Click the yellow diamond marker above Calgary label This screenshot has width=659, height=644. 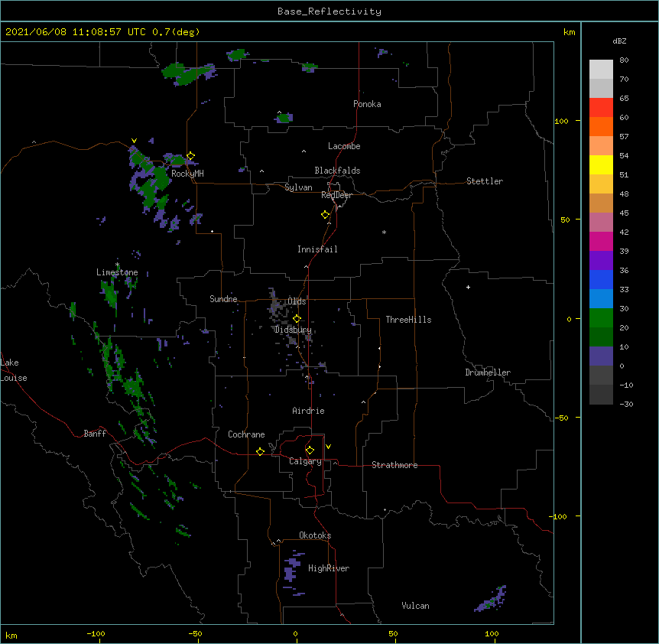(310, 450)
